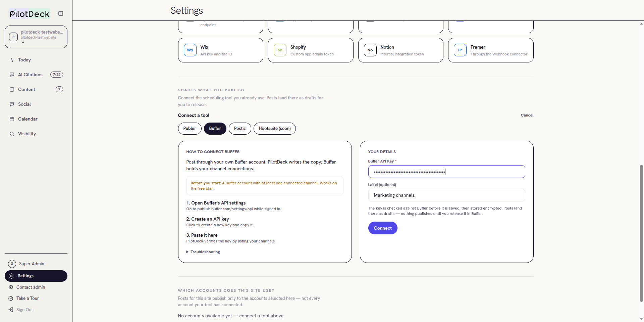The width and height of the screenshot is (644, 322).
Task: Click the 'Before you start' notice
Action: pos(265,186)
